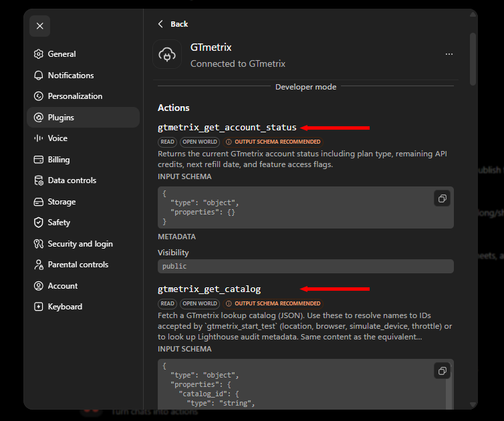Click the METADATA section label
Image resolution: width=504 pixels, height=421 pixels.
(x=176, y=237)
